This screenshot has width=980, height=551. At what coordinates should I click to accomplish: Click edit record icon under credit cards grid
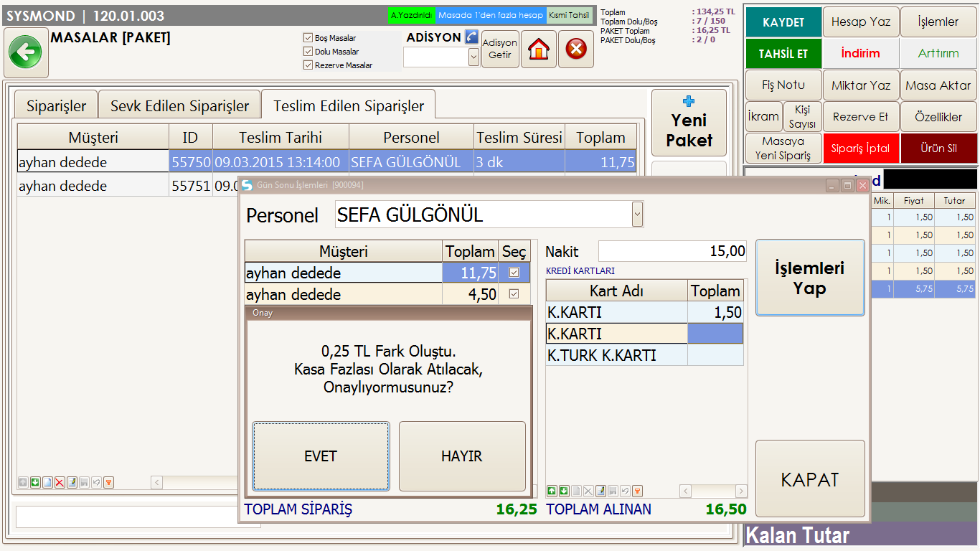[600, 491]
